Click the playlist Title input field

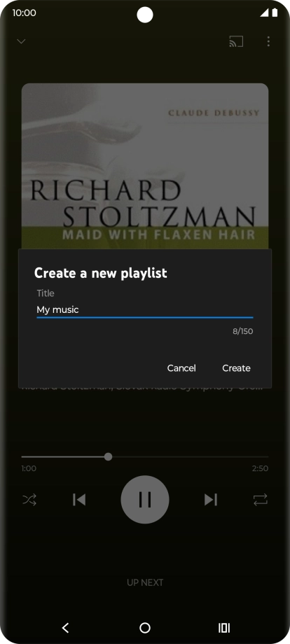[144, 309]
